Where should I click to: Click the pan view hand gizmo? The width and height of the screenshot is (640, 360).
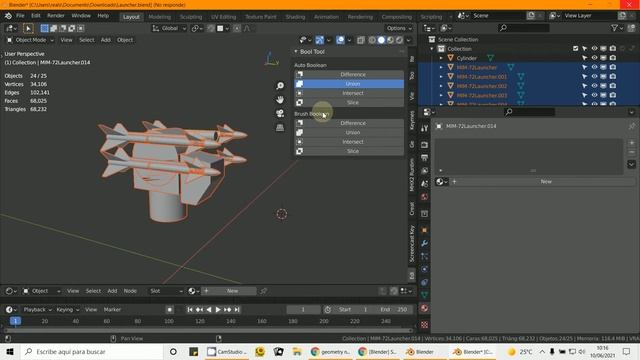(x=280, y=100)
